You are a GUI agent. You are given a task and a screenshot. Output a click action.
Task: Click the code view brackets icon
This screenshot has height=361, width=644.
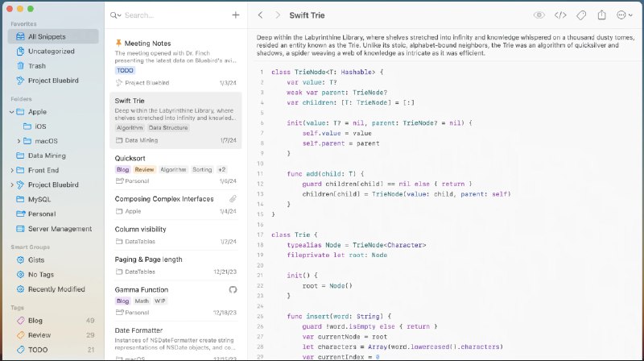(561, 15)
